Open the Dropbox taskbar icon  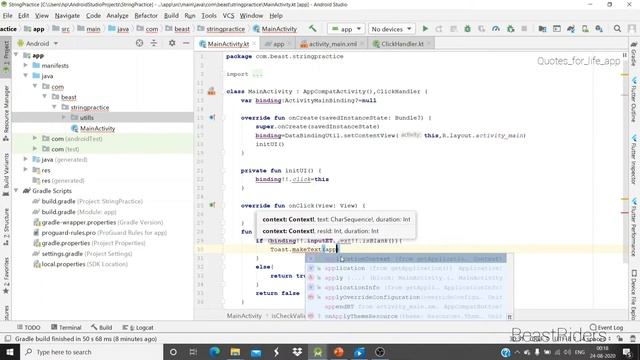tap(297, 352)
